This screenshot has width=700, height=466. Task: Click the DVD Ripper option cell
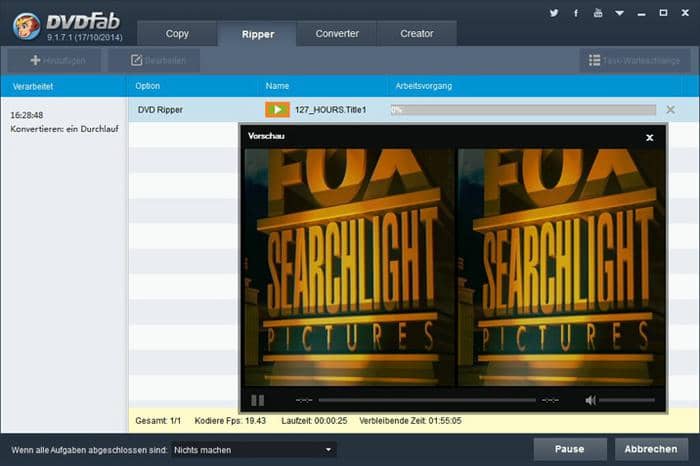[x=160, y=109]
